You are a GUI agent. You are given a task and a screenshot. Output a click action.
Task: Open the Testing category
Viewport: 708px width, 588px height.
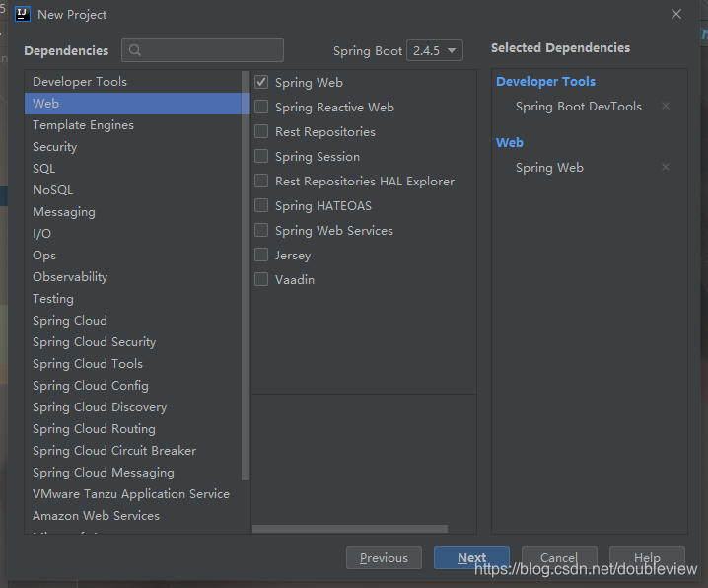click(133, 299)
